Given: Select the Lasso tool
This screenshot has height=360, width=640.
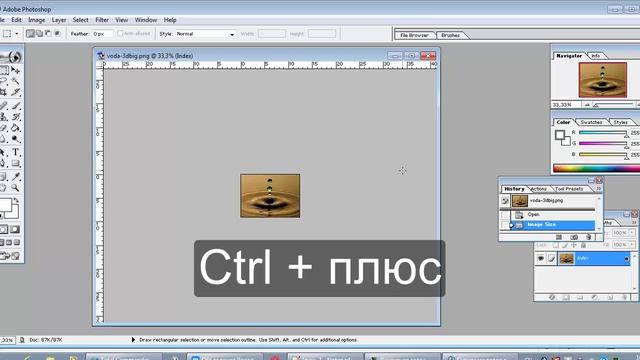Looking at the screenshot, I should click(x=3, y=81).
